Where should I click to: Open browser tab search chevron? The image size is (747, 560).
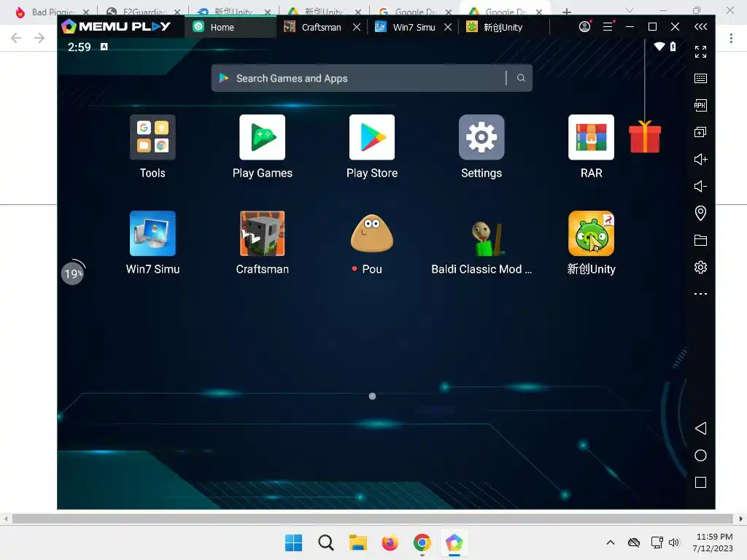(x=630, y=10)
